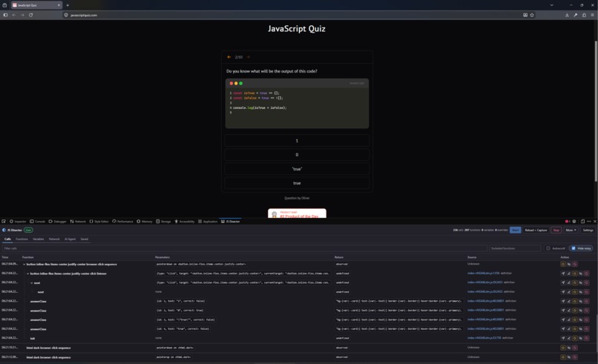Uncheck the Hide noisy checkbox
The width and height of the screenshot is (598, 364).
(574, 248)
